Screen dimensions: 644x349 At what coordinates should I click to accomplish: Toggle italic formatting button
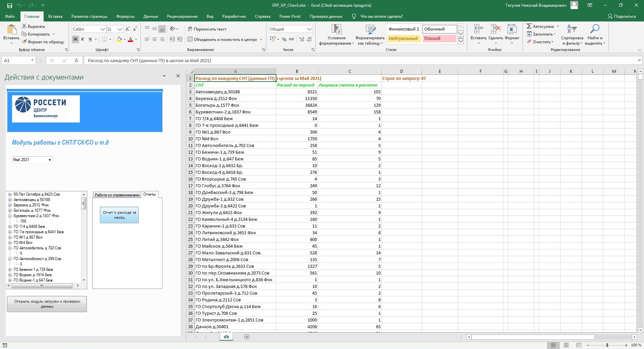83,39
